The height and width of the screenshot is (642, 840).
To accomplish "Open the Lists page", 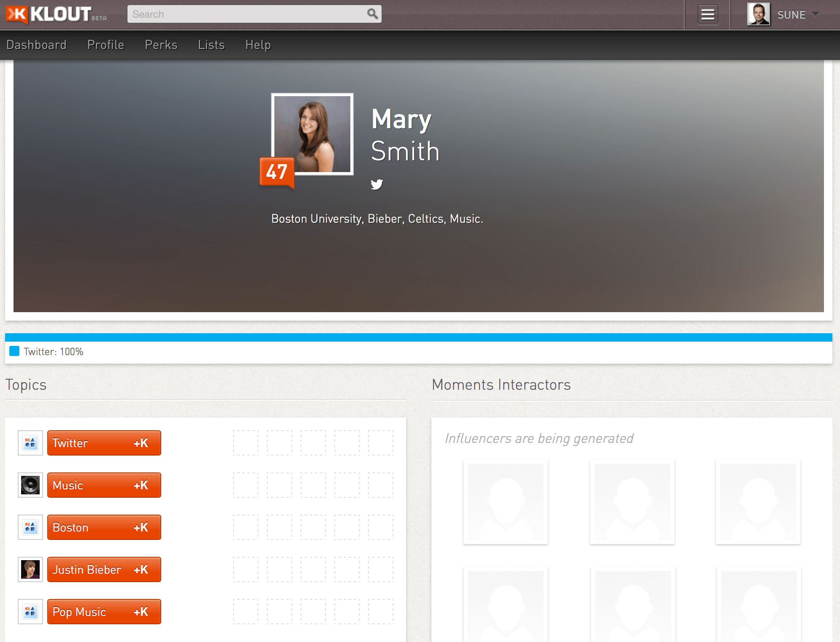I will pyautogui.click(x=211, y=44).
